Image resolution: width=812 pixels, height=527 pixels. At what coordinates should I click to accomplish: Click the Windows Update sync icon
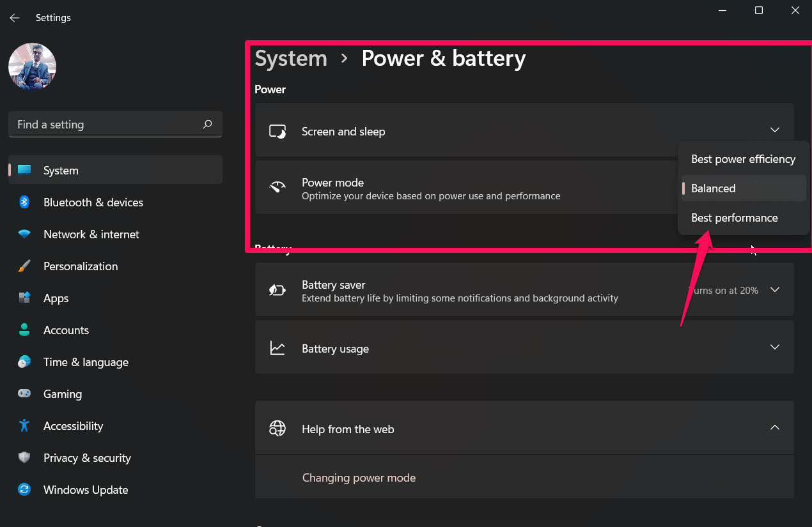point(24,490)
